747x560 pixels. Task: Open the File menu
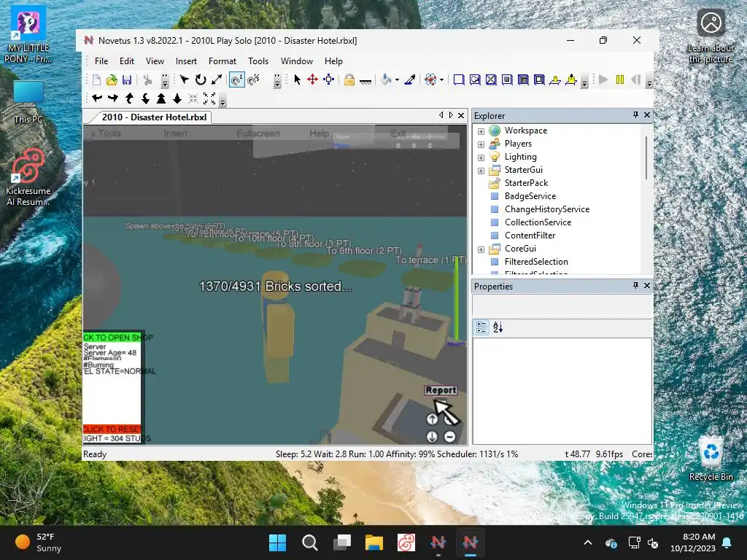point(101,61)
